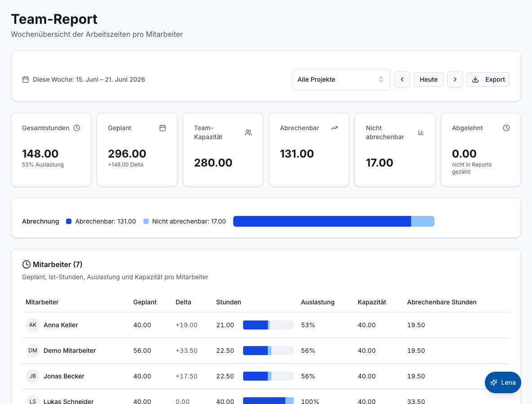This screenshot has height=404, width=532.
Task: Click Anna Keller's 53% Auslastung value
Action: coord(308,325)
